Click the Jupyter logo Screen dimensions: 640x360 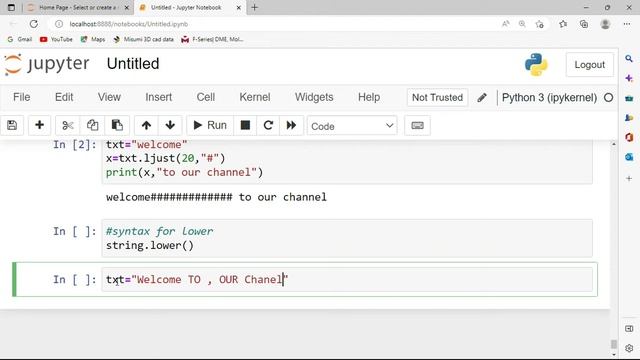(x=47, y=64)
